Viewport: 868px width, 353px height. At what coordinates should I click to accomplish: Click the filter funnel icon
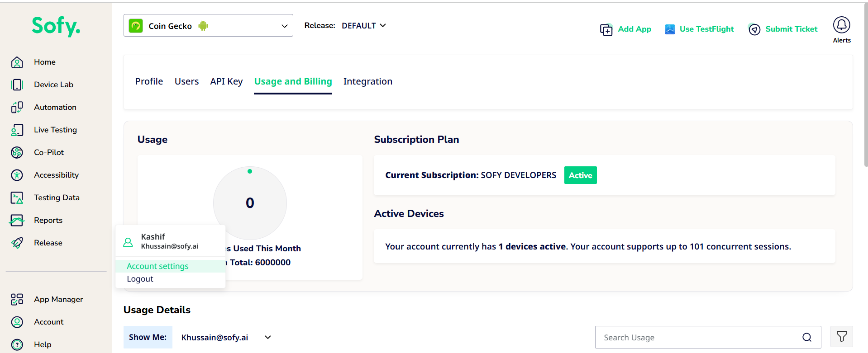(841, 337)
